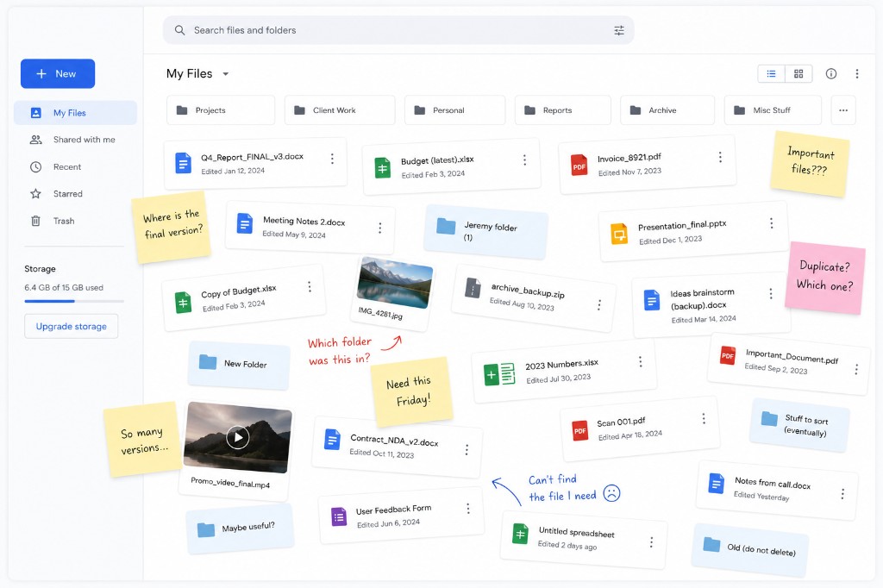Screen dimensions: 883x588
Task: Open more options for Scan 001.pdf
Action: [704, 418]
